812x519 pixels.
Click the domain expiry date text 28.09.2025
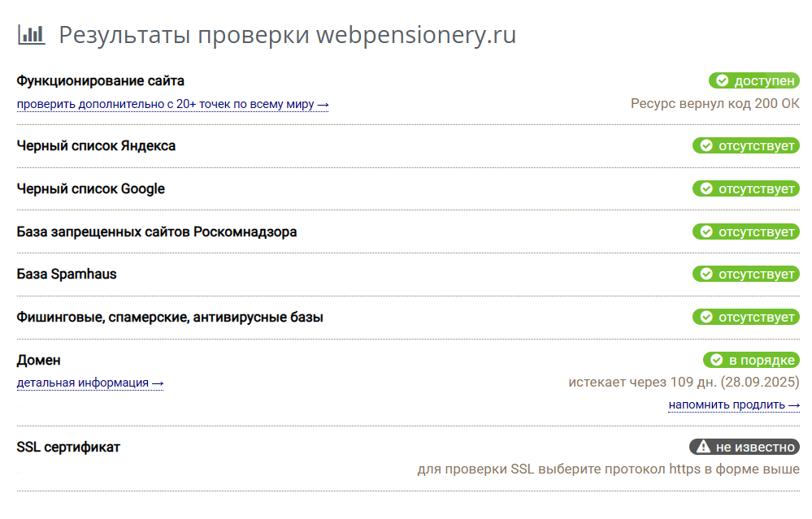(760, 383)
